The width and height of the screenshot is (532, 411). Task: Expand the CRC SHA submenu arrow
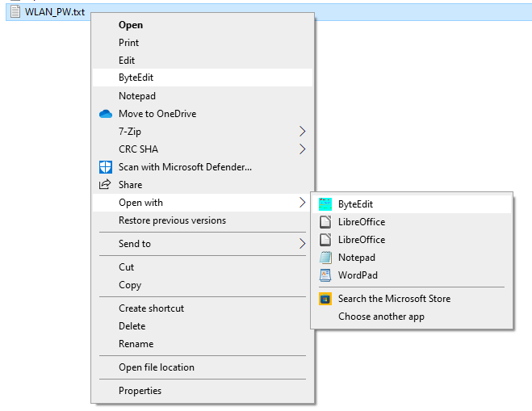[x=302, y=149]
